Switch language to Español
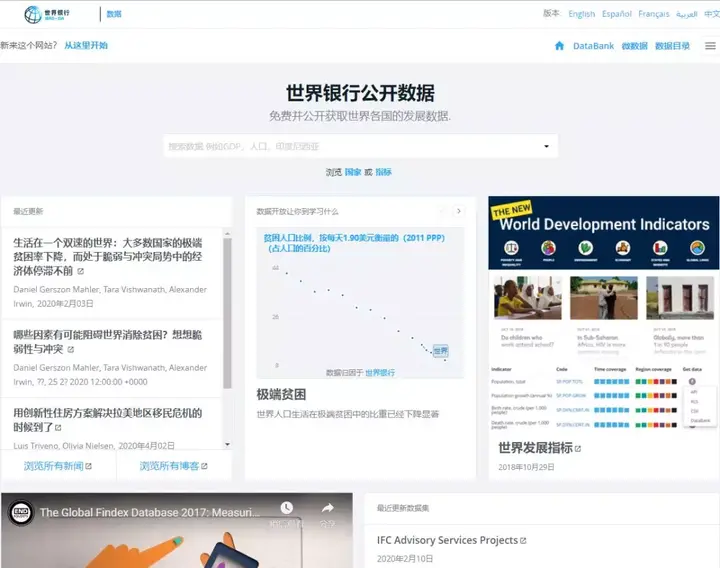 (x=617, y=14)
